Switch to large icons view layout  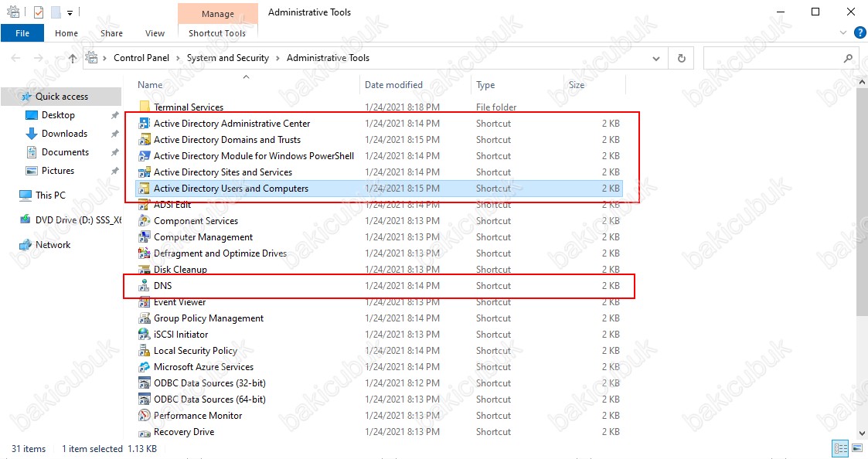tap(857, 448)
